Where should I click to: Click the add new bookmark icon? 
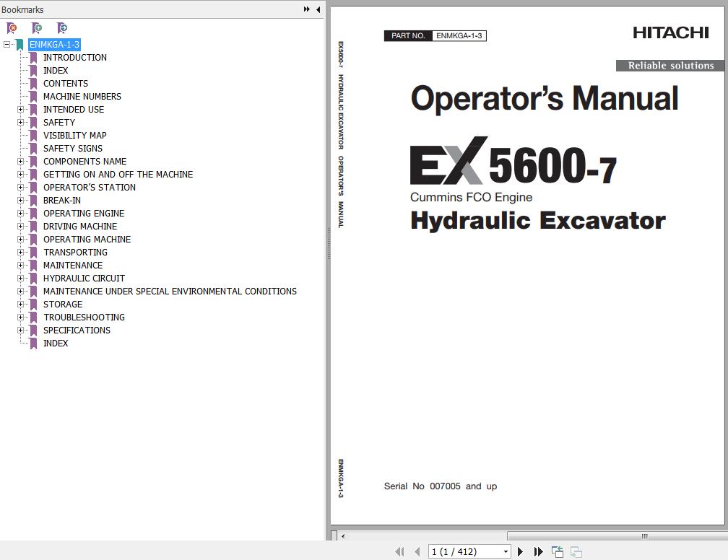(37, 28)
